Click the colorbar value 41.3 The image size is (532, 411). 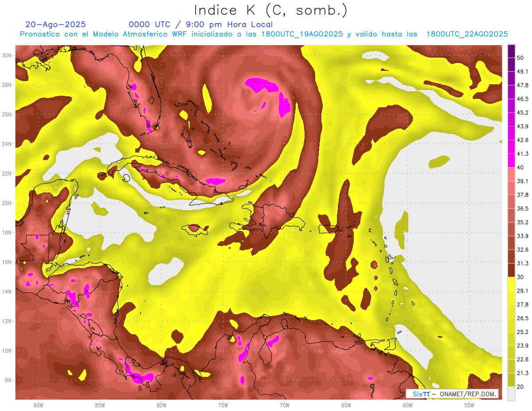tap(522, 154)
